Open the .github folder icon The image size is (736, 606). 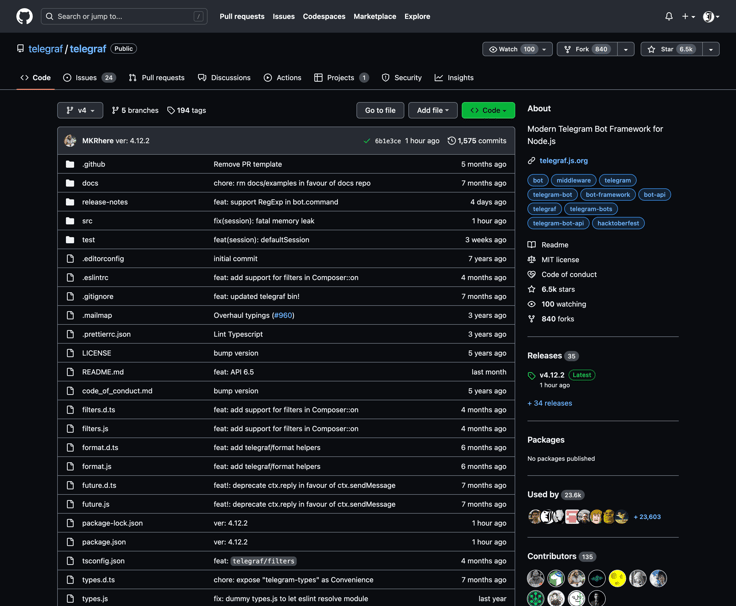click(x=70, y=164)
